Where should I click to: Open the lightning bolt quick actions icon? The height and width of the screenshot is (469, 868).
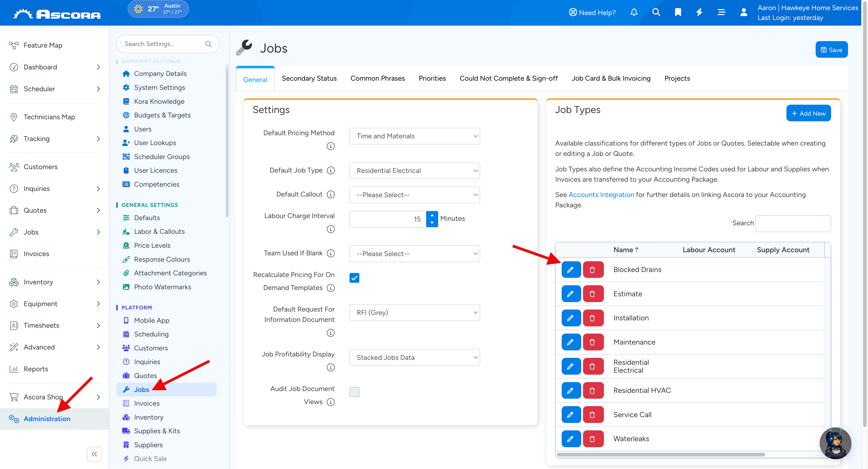click(699, 12)
